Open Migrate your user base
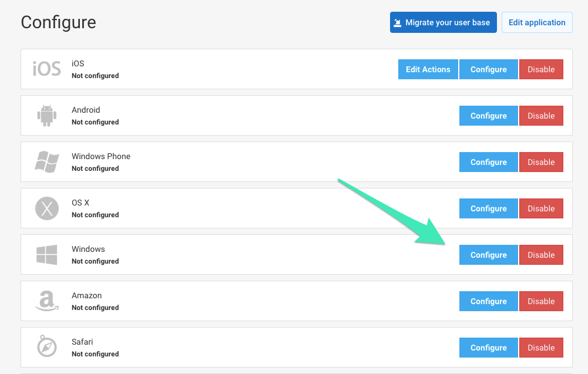This screenshot has width=588, height=374. [443, 22]
